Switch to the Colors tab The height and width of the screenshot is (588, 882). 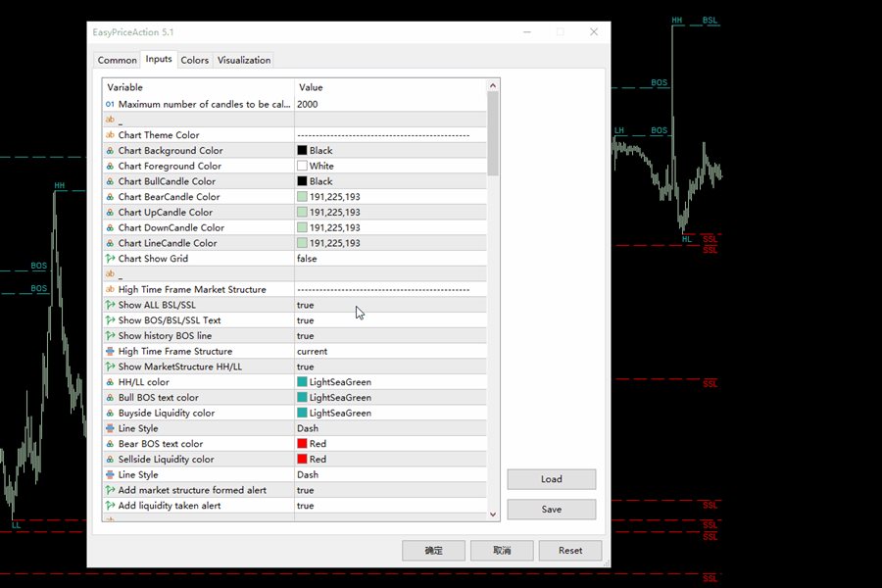(195, 60)
